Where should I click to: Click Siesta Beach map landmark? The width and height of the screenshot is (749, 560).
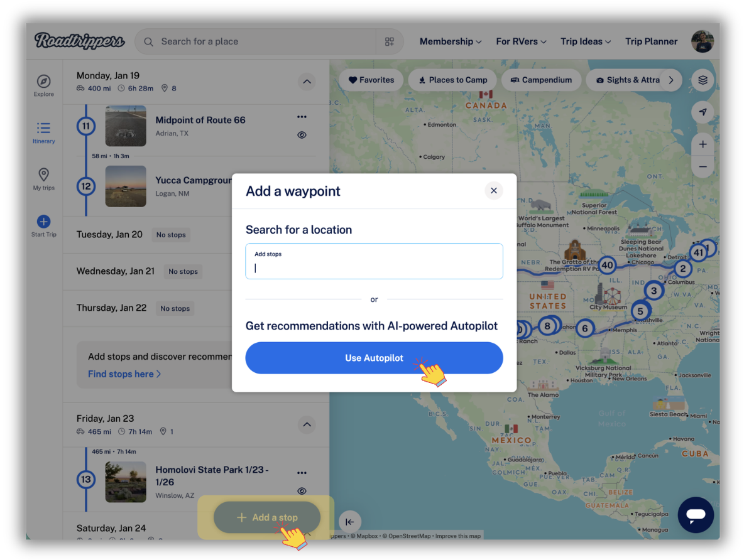click(x=668, y=407)
